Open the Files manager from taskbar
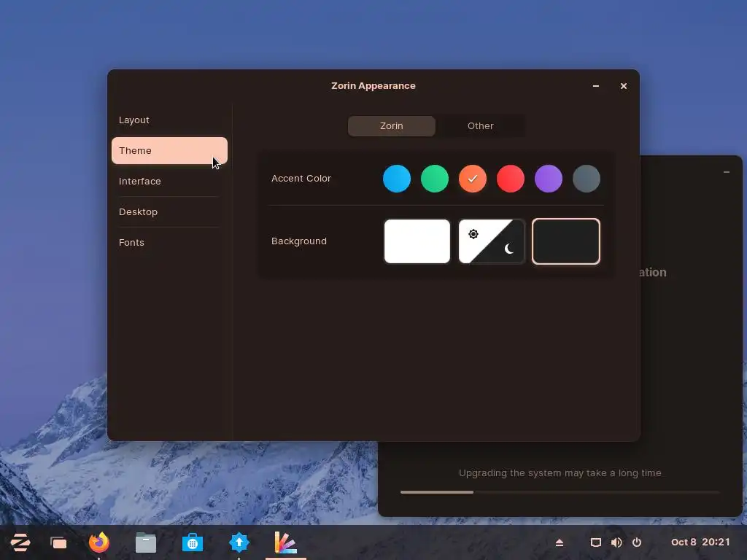Image resolution: width=747 pixels, height=560 pixels. point(146,542)
